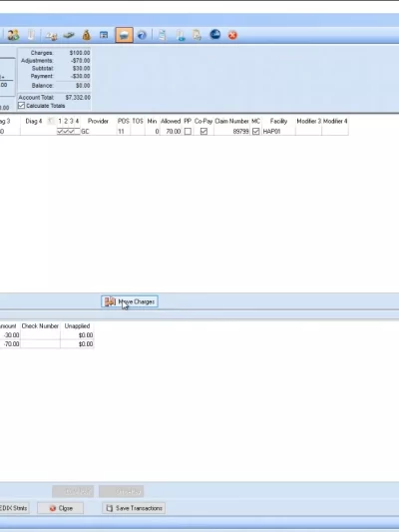Screen dimensions: 399x532
Task: Click the TOS column header
Action: coord(138,121)
